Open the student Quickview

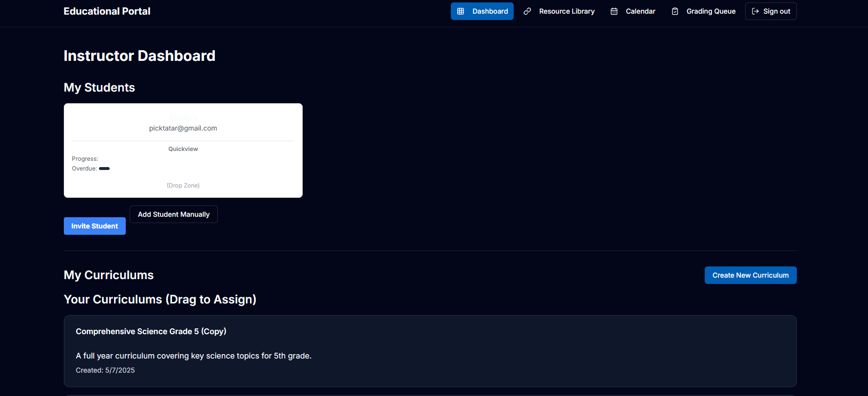[x=183, y=149]
